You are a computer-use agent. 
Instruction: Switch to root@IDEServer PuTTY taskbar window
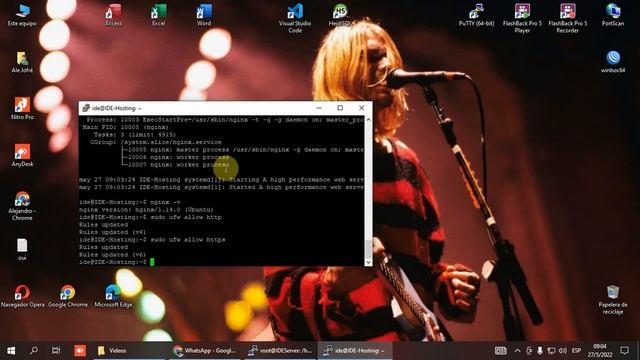click(x=280, y=351)
